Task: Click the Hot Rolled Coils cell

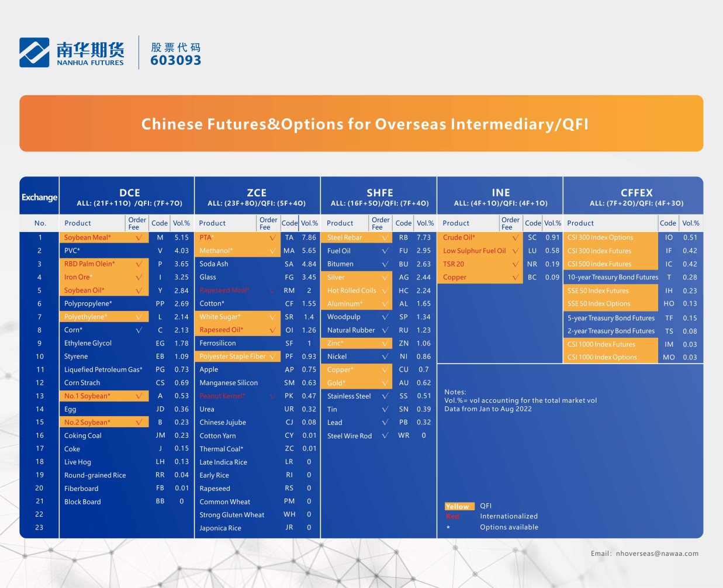Action: (357, 290)
